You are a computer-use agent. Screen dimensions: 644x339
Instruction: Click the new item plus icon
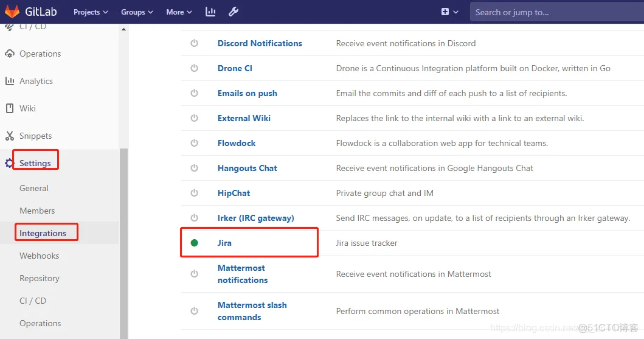tap(445, 12)
